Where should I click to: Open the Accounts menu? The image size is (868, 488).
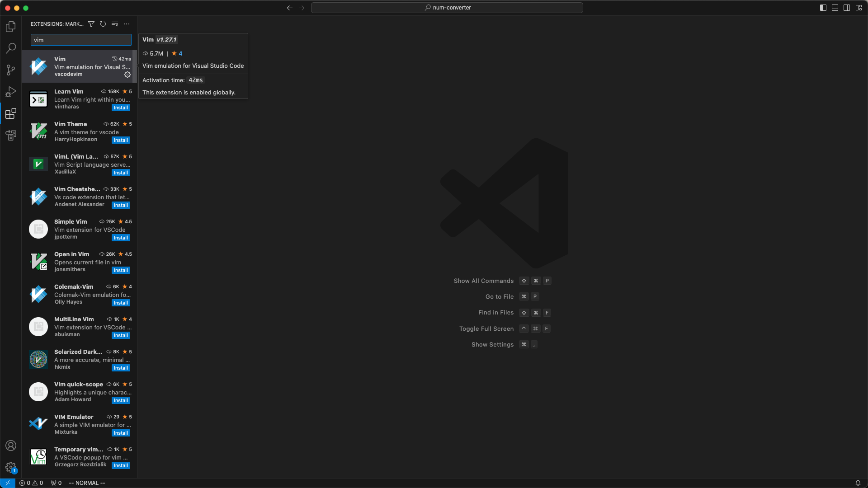[11, 446]
